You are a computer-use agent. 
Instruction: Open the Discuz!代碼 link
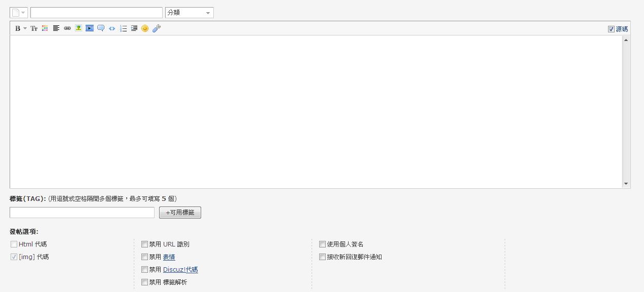180,270
